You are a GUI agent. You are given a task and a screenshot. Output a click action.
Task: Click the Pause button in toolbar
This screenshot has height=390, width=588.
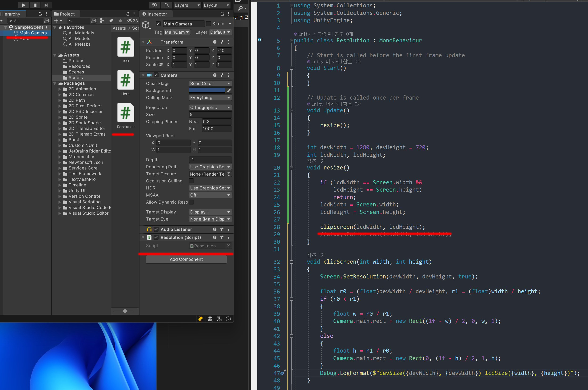coord(35,5)
